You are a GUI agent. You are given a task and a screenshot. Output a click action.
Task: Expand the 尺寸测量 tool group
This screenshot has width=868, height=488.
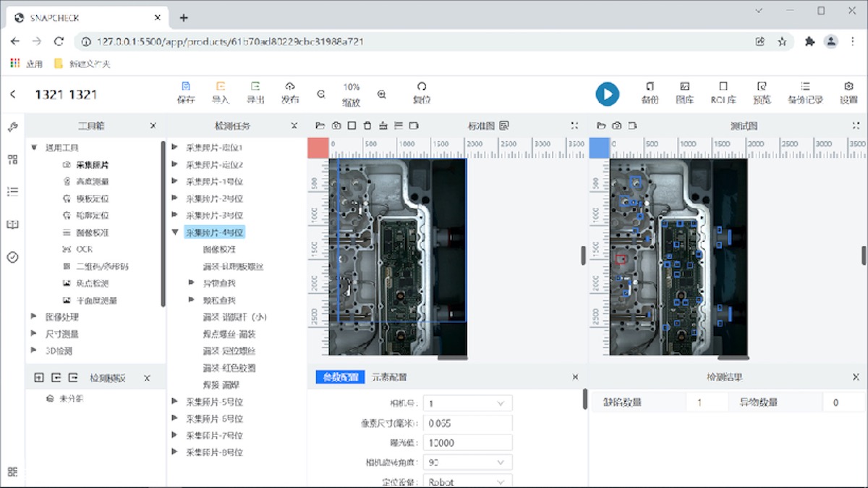coord(34,334)
